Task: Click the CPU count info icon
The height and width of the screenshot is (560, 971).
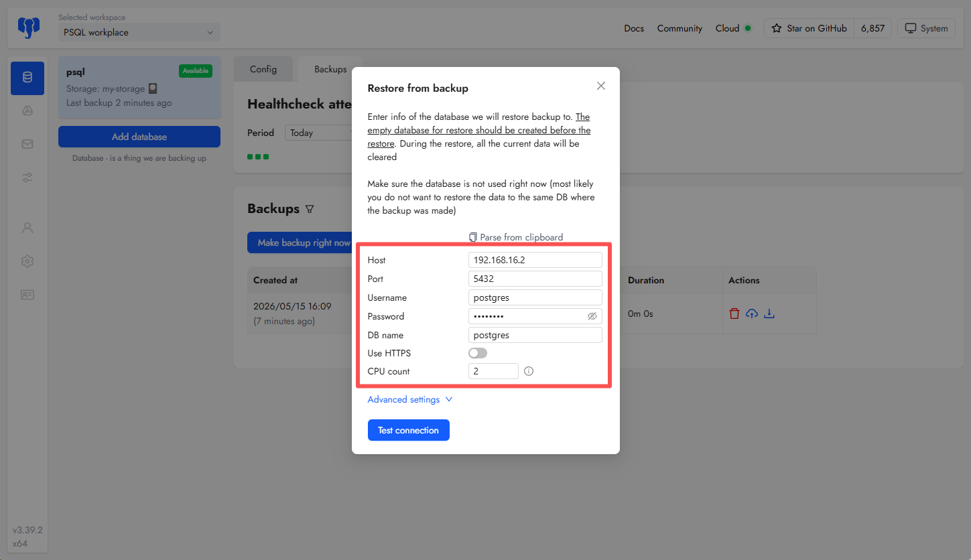Action: [x=529, y=371]
